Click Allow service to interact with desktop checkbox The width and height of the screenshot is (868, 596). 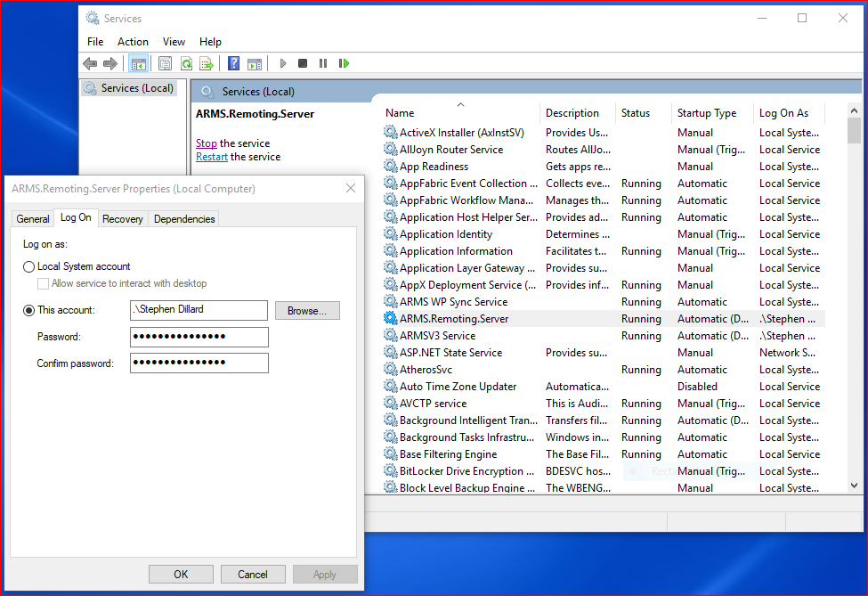click(43, 283)
